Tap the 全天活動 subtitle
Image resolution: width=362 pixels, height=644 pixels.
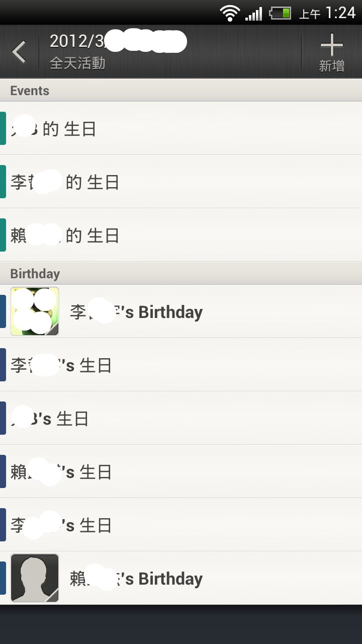[x=77, y=63]
